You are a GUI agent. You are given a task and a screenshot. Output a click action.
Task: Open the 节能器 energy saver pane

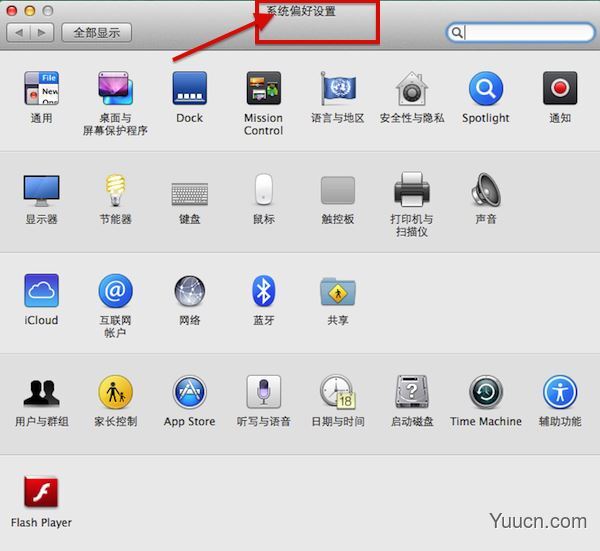pyautogui.click(x=115, y=190)
